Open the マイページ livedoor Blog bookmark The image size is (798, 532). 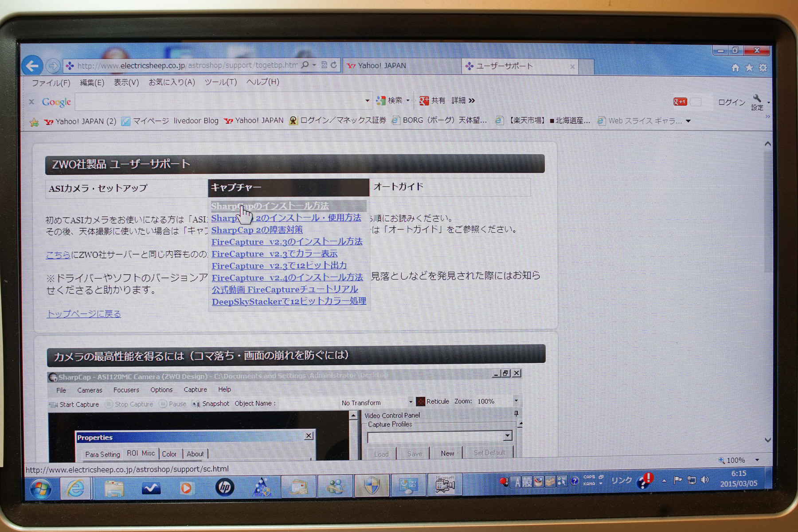(x=170, y=121)
